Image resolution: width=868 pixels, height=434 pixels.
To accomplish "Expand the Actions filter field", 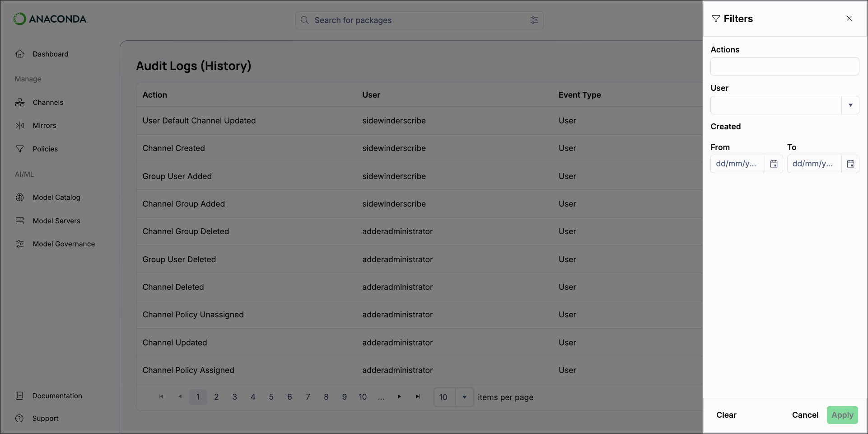I will coord(784,66).
